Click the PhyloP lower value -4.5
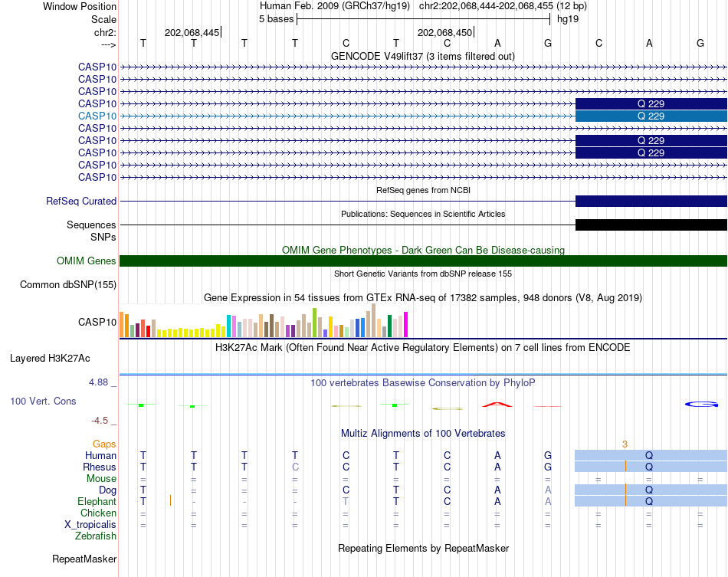The width and height of the screenshot is (728, 577). tap(100, 421)
